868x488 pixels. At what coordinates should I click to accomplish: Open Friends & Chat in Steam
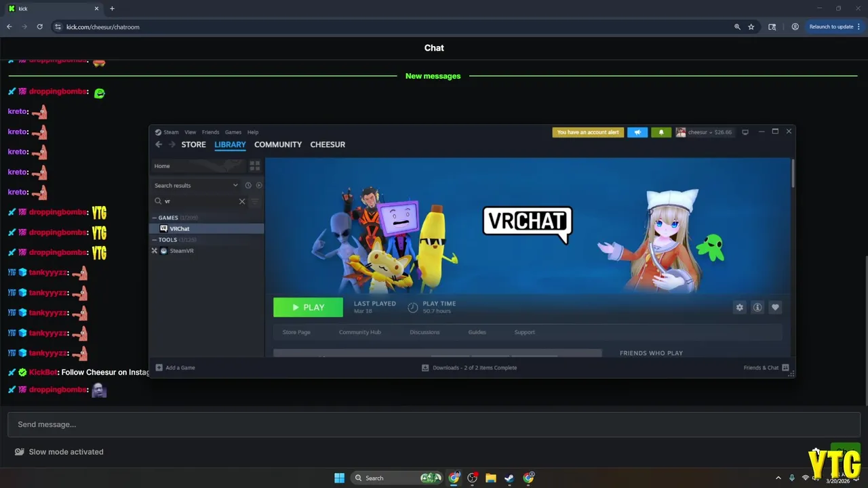[x=766, y=367]
